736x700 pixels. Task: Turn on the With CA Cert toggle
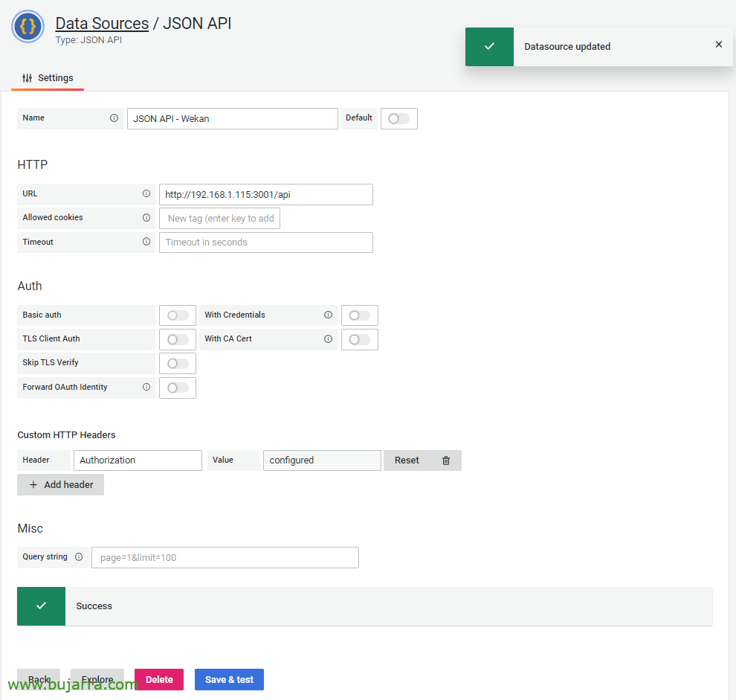[x=359, y=339]
